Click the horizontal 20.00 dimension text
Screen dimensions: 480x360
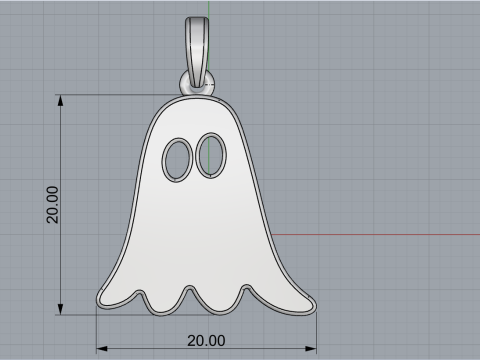[x=206, y=341]
